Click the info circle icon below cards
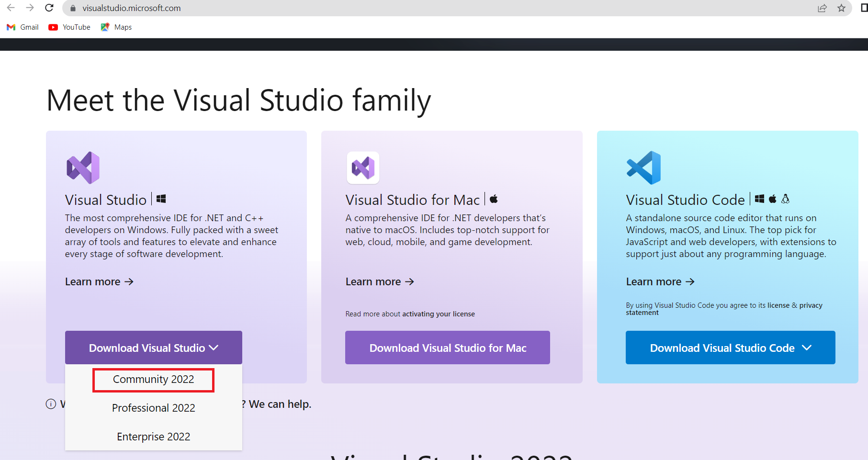Image resolution: width=868 pixels, height=460 pixels. tap(51, 404)
